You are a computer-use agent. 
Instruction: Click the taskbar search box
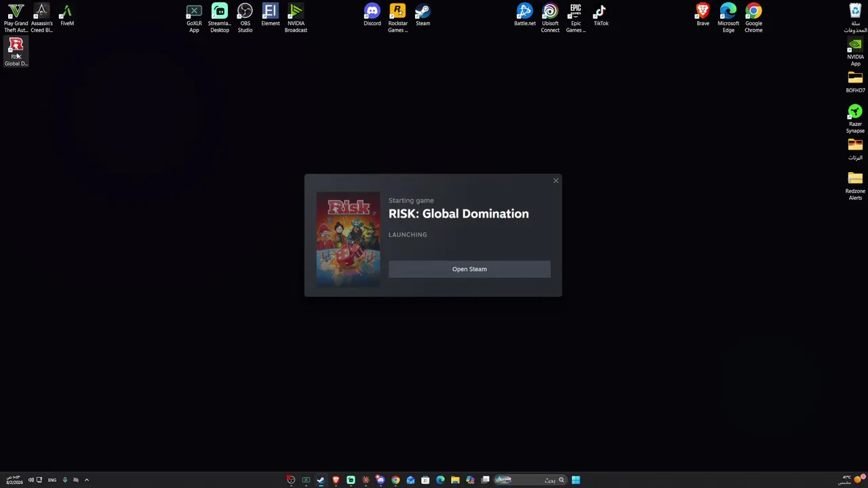[530, 480]
